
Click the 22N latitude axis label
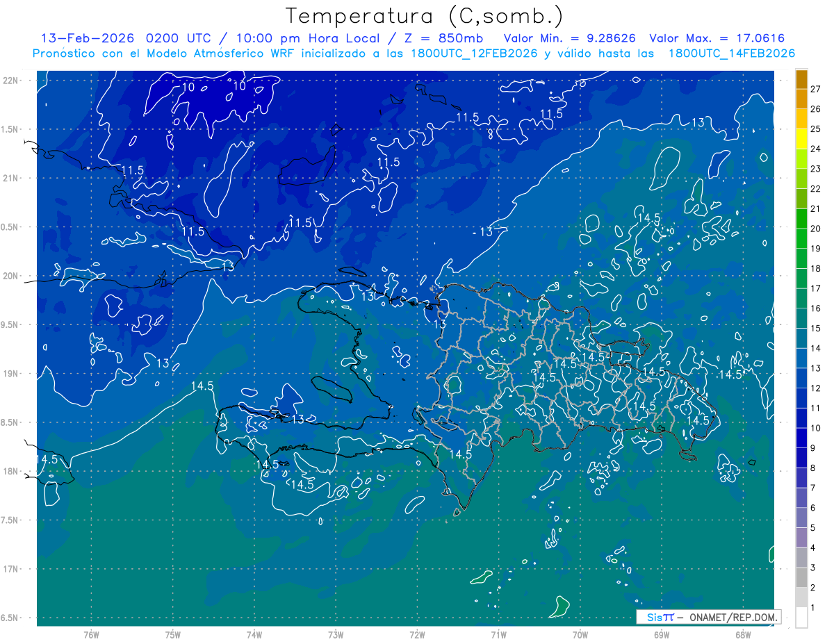(x=11, y=80)
